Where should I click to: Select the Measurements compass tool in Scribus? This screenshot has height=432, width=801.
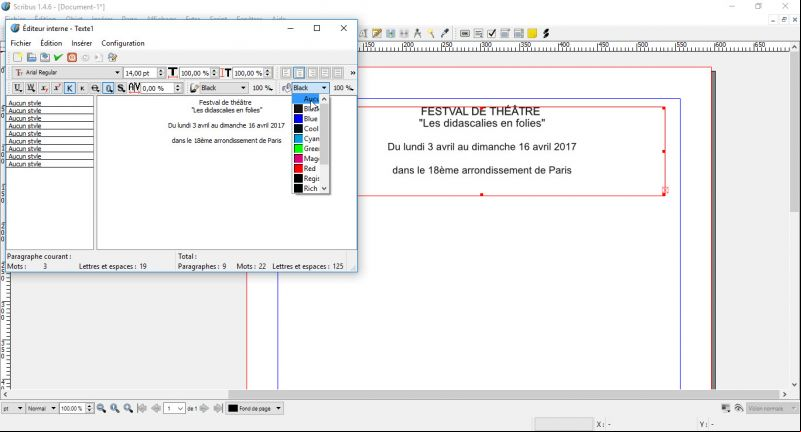coord(418,33)
